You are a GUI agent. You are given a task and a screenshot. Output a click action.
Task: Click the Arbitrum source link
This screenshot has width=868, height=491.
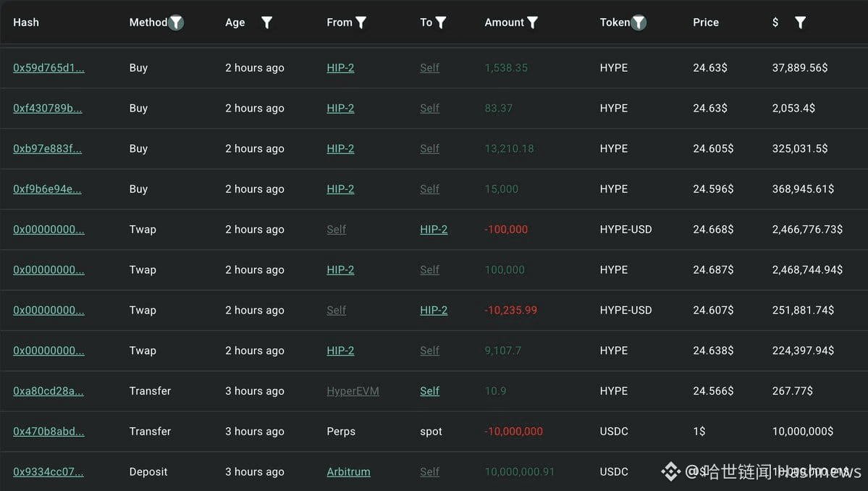click(x=348, y=471)
